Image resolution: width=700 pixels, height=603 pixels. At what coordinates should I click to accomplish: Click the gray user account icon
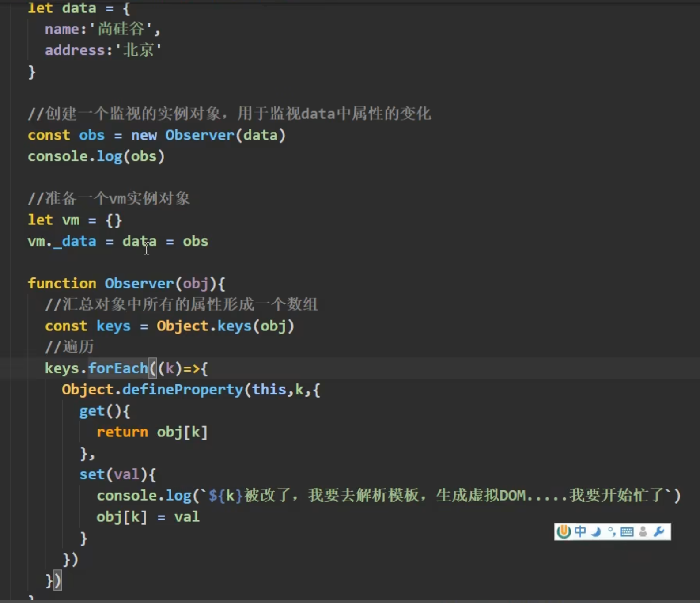pos(643,531)
